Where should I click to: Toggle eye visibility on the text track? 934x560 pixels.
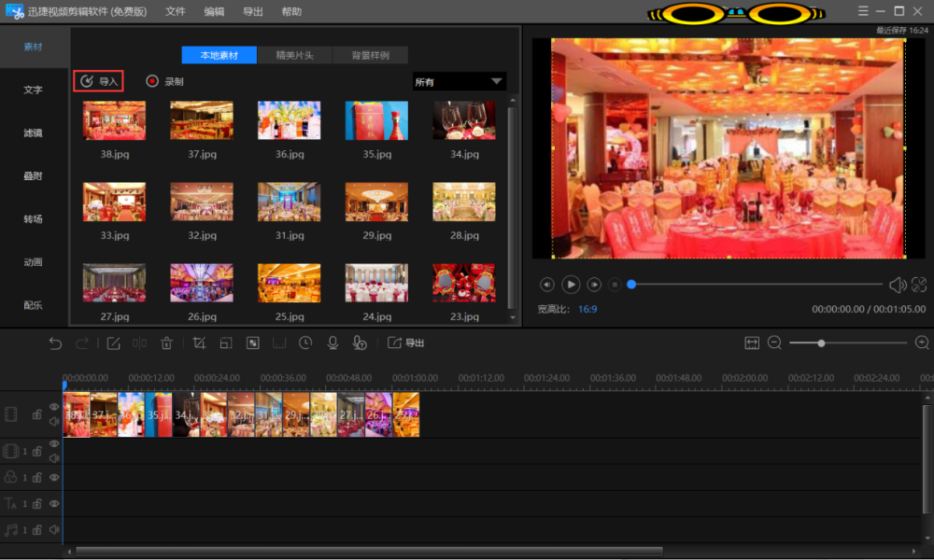click(54, 503)
